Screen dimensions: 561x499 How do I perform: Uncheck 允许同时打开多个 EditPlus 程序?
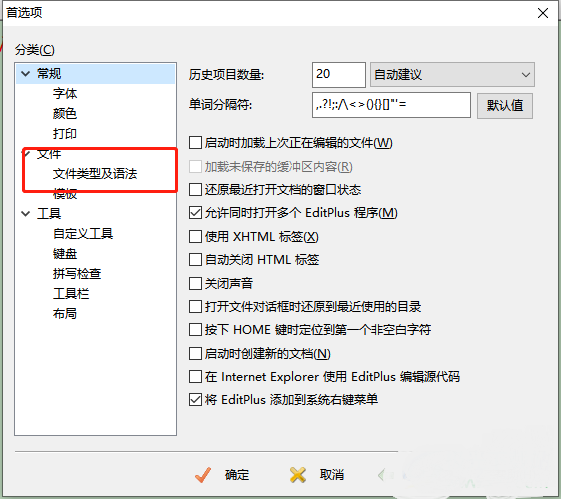point(195,213)
